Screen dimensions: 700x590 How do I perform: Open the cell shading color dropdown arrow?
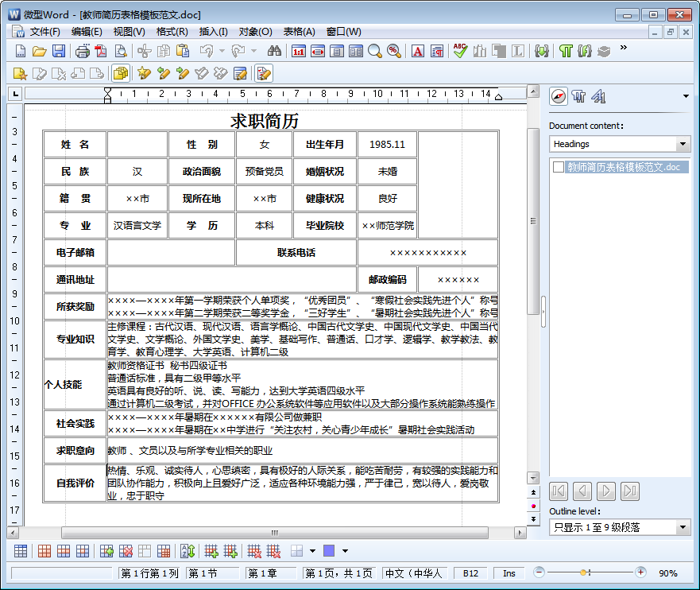[x=345, y=551]
